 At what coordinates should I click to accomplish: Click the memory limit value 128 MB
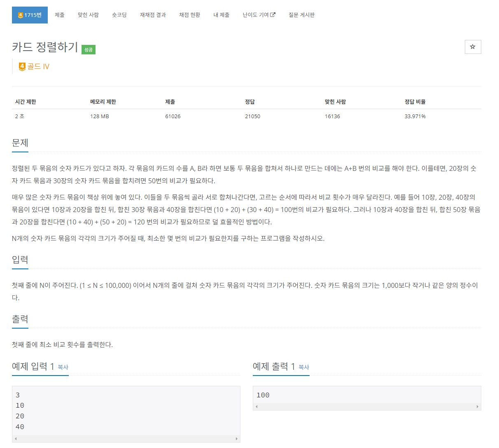100,117
